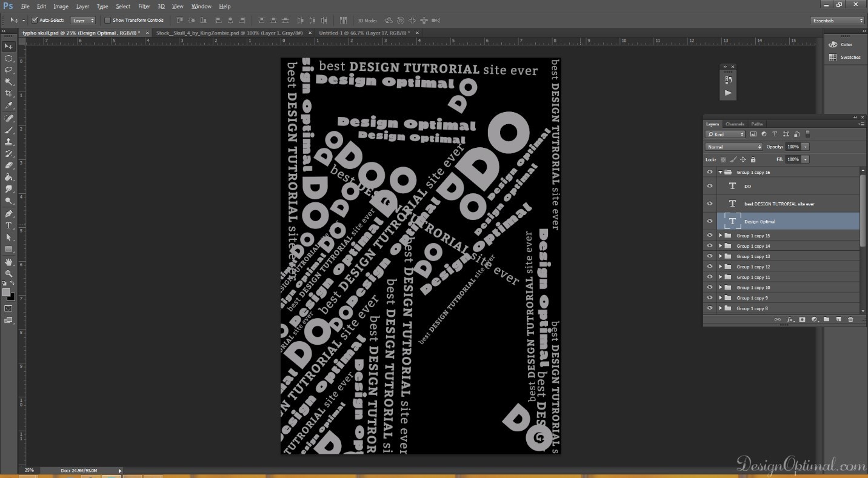
Task: Open the Filter menu
Action: (x=144, y=6)
